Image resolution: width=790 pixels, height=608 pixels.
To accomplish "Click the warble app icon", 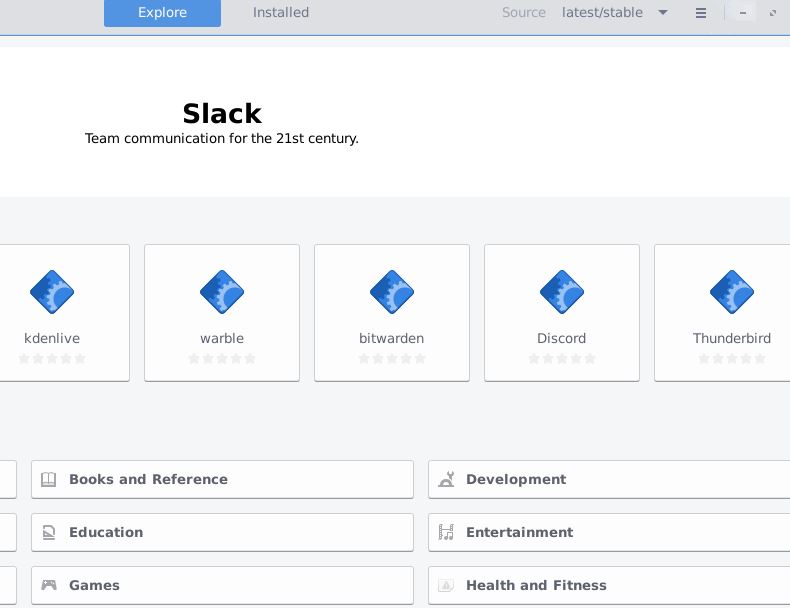I will [x=222, y=293].
